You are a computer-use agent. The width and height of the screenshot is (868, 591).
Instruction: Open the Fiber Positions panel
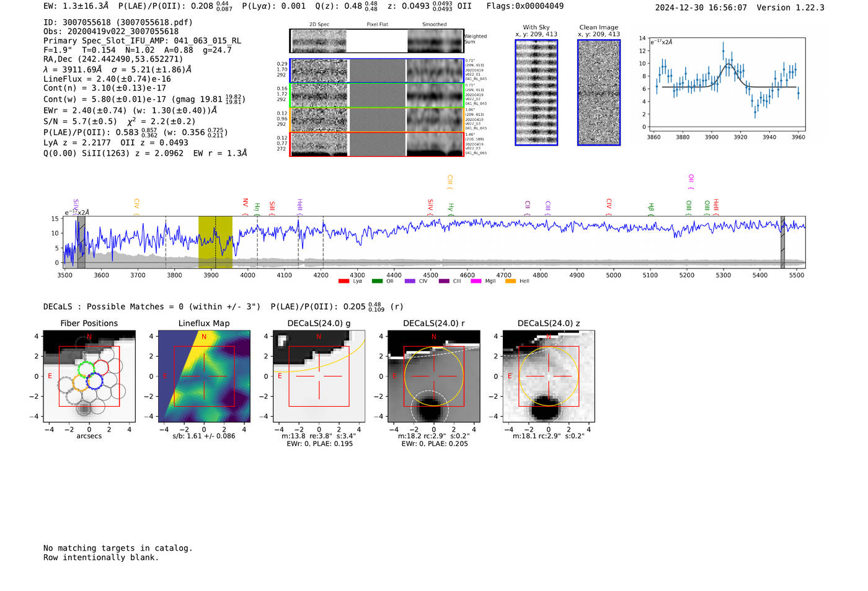coord(89,376)
